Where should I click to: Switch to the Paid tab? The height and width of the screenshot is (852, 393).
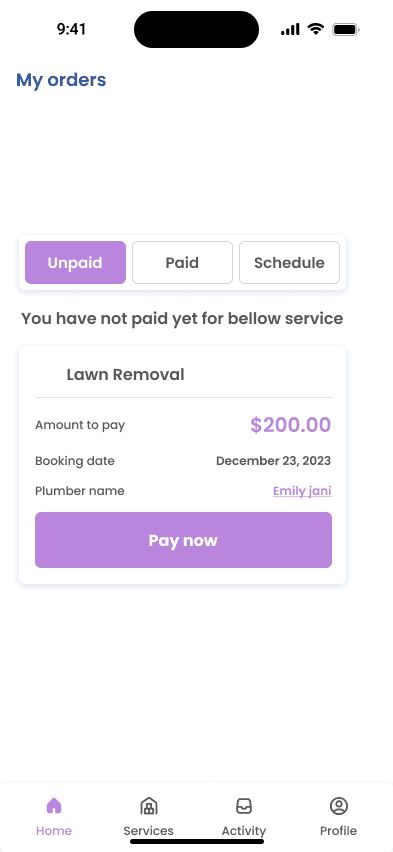[x=182, y=262]
